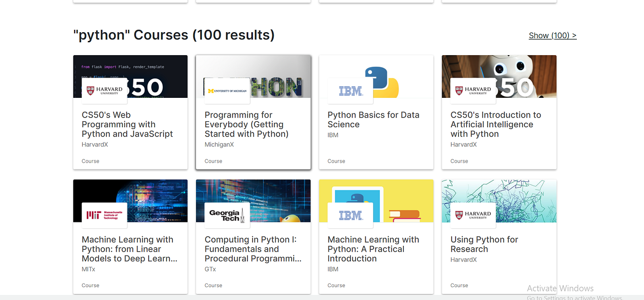The height and width of the screenshot is (300, 644).
Task: Click the Harvard shield logo on CS50 Web Programming card
Action: pyautogui.click(x=104, y=91)
